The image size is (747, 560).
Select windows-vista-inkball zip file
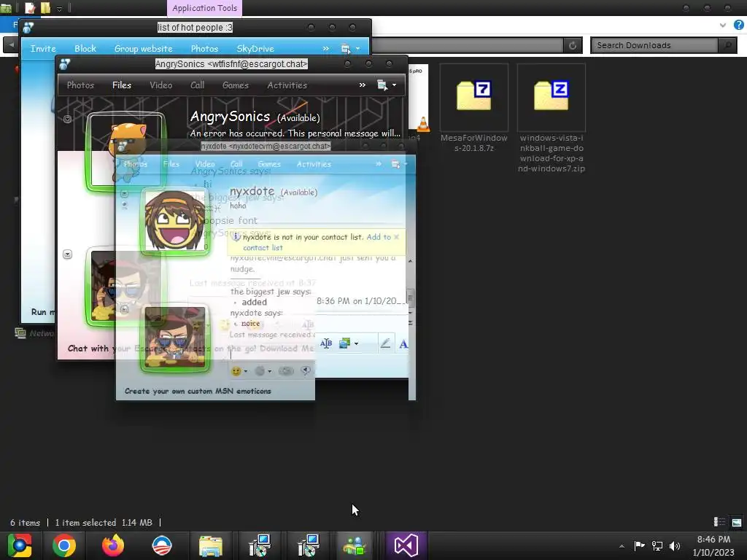coord(551,119)
